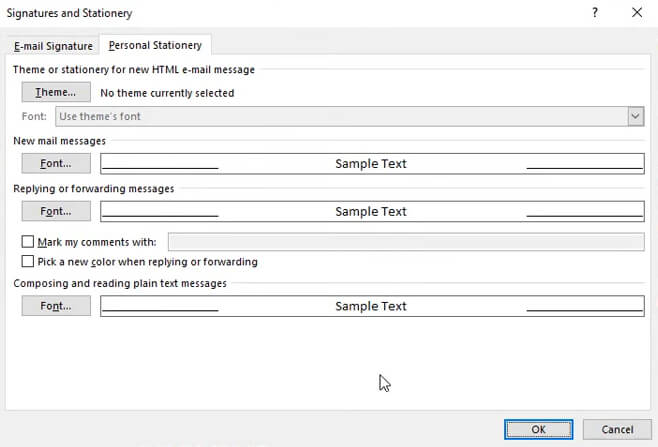
Task: Select the Personal Stationery tab
Action: point(155,45)
